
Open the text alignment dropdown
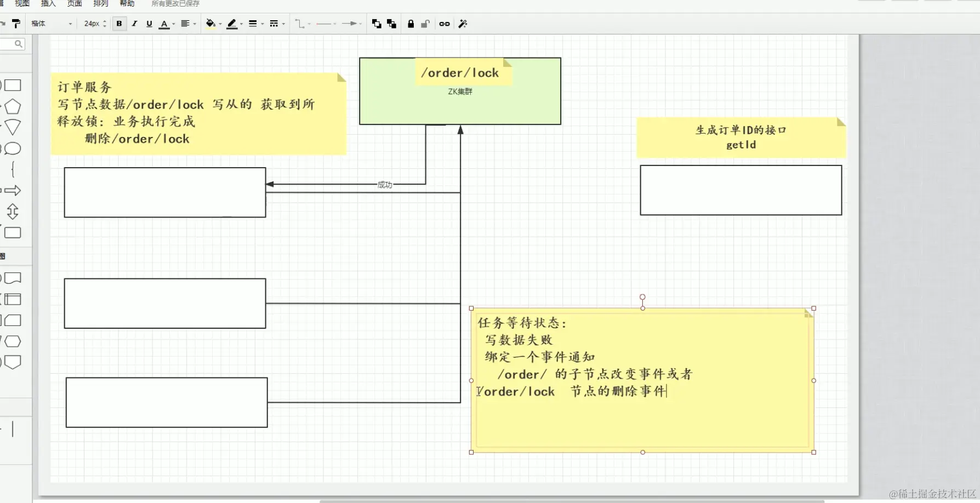tap(188, 24)
